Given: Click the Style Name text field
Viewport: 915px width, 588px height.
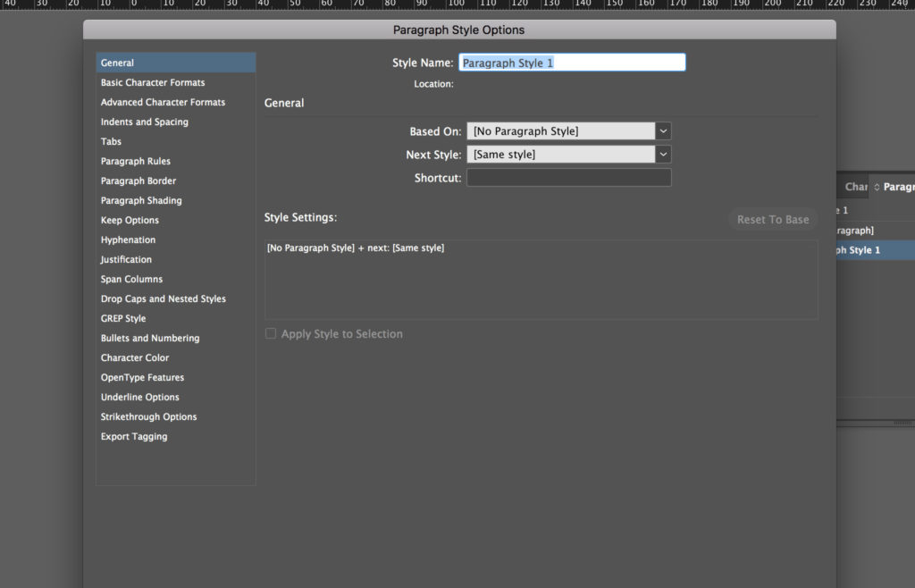Looking at the screenshot, I should click(572, 63).
